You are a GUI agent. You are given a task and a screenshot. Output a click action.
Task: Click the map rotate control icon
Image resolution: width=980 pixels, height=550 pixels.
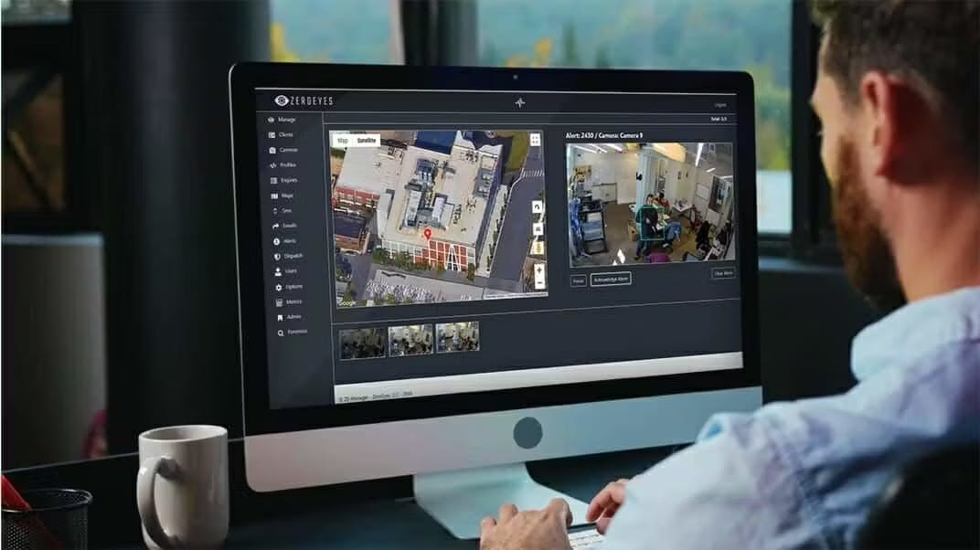tap(538, 207)
